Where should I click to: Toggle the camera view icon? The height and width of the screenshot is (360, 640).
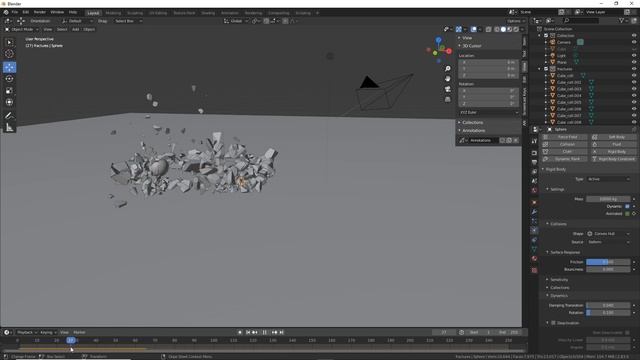(447, 89)
